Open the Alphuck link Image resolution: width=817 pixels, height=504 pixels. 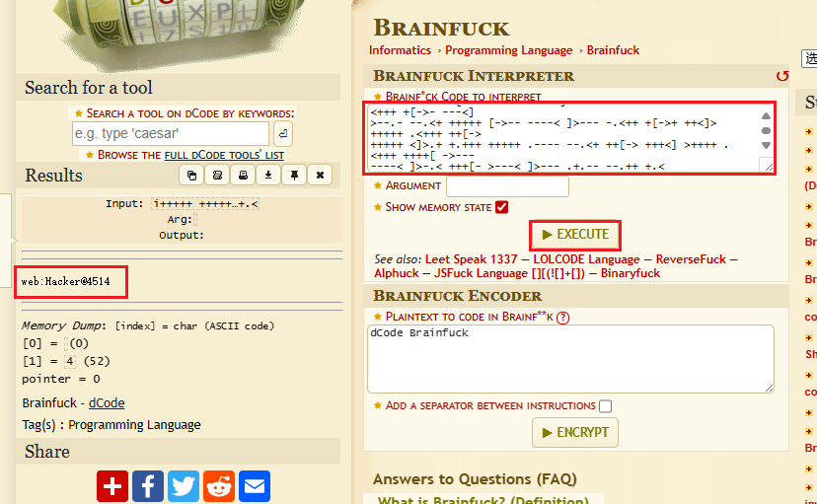396,273
